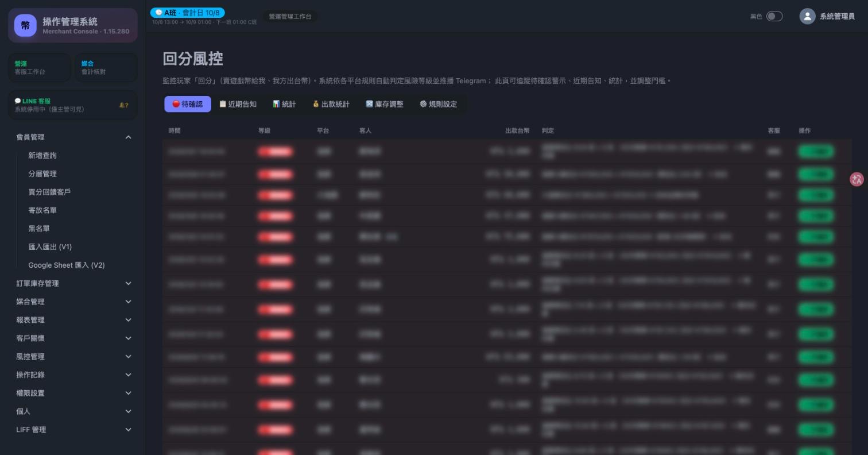868x455 pixels.
Task: Expand the 訂單庫存管理 section
Action: 73,283
